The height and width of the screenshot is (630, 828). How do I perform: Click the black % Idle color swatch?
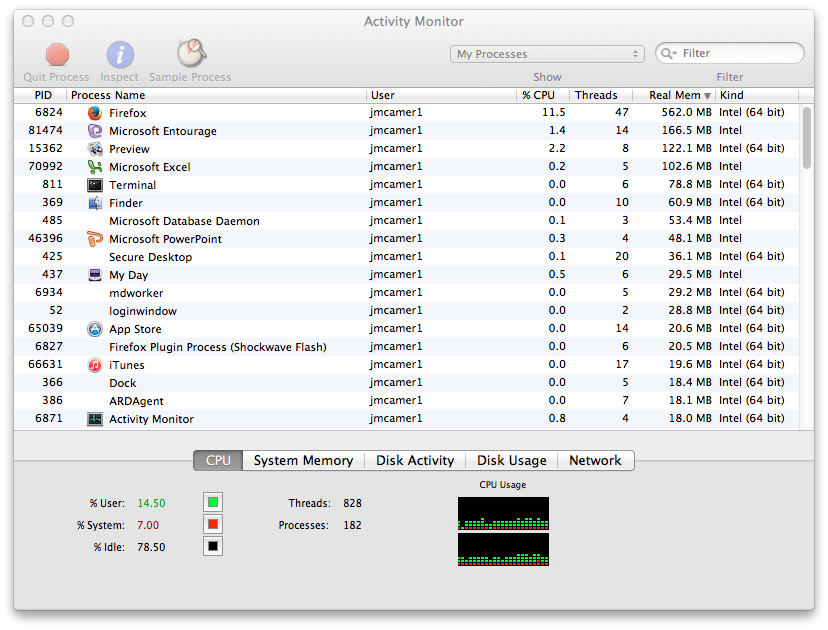pyautogui.click(x=213, y=546)
